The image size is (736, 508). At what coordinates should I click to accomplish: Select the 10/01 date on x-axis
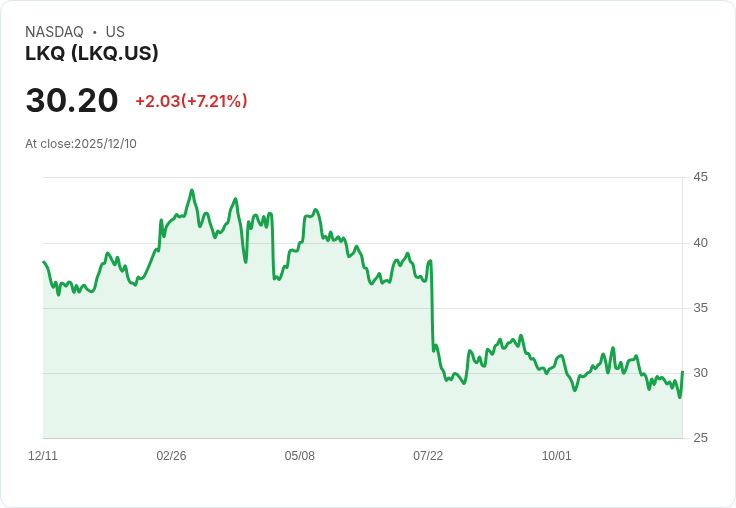click(556, 455)
